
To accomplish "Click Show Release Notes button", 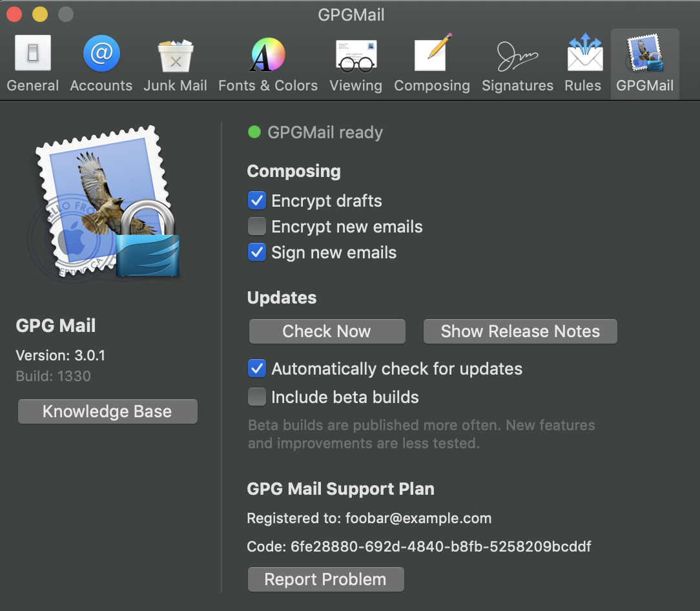I will (520, 331).
